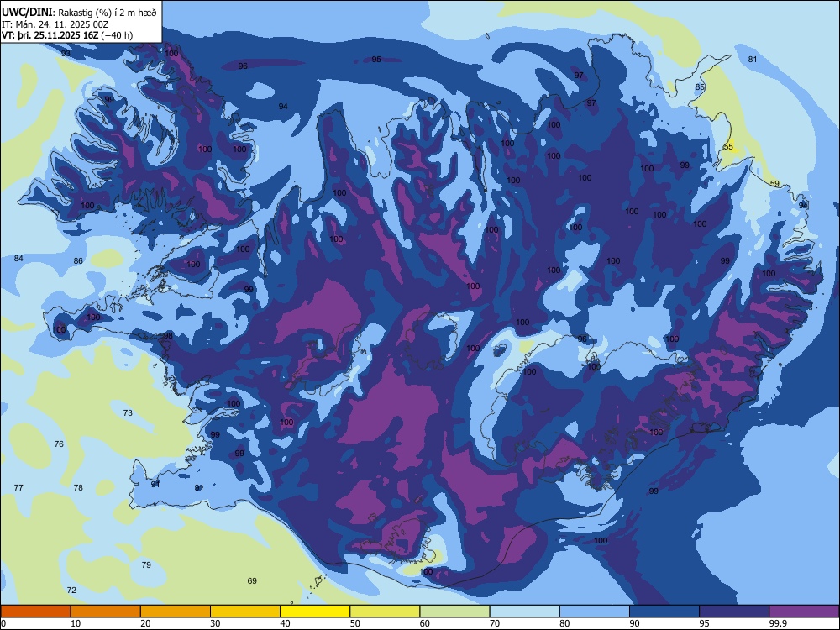This screenshot has height=630, width=840.
Task: Click the legend tick label 50
Action: pos(354,623)
